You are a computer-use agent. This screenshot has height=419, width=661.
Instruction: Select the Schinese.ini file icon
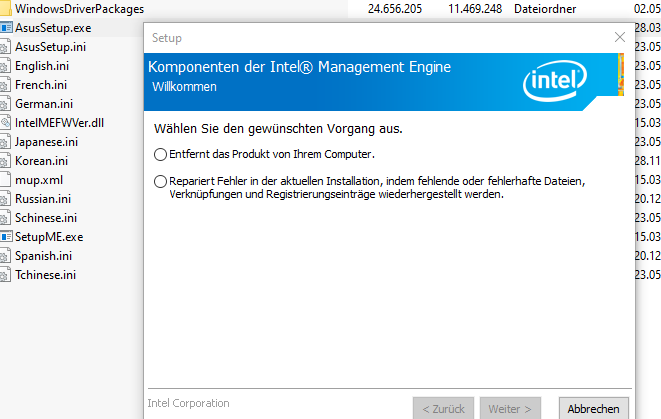tap(5, 218)
